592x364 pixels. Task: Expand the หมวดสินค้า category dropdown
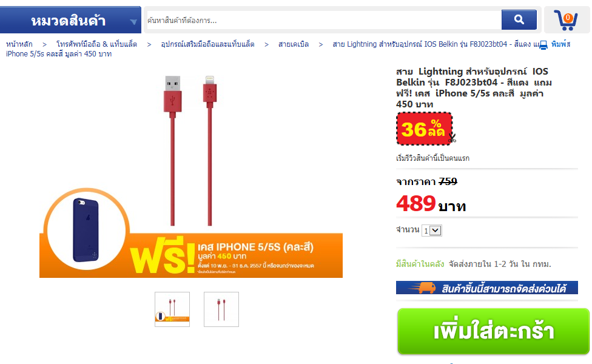coord(70,20)
